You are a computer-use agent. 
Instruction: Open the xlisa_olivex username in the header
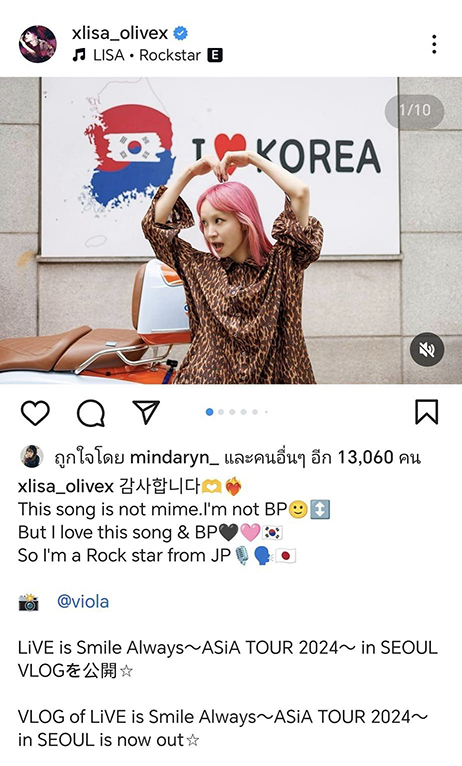pyautogui.click(x=120, y=33)
